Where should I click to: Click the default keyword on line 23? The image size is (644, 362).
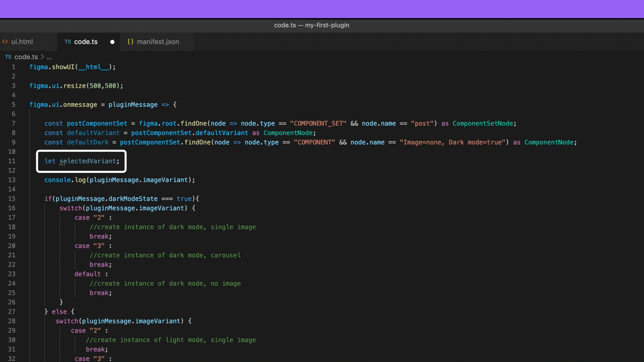point(88,274)
